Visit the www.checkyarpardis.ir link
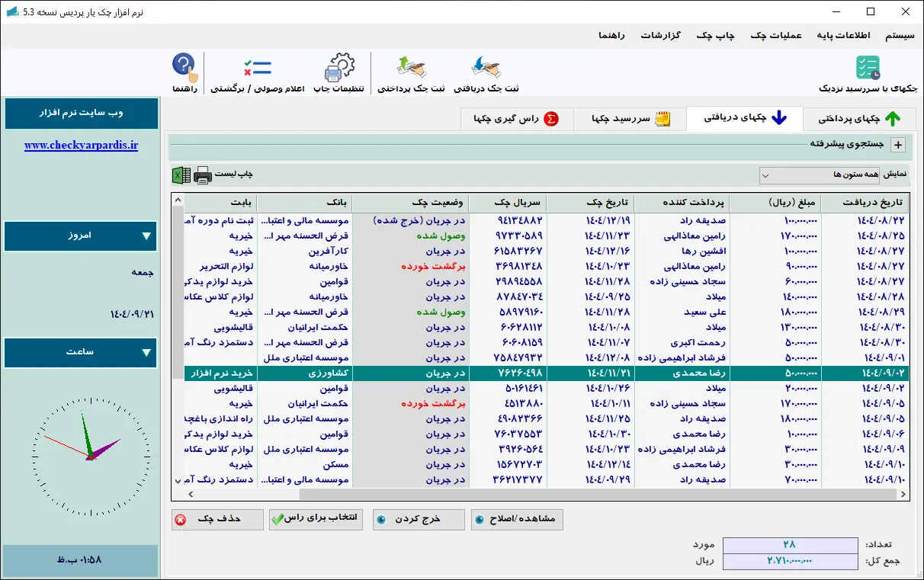This screenshot has width=924, height=580. 82,144
